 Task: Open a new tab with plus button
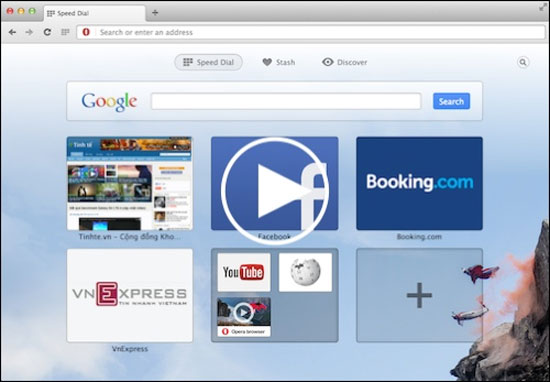coord(155,13)
